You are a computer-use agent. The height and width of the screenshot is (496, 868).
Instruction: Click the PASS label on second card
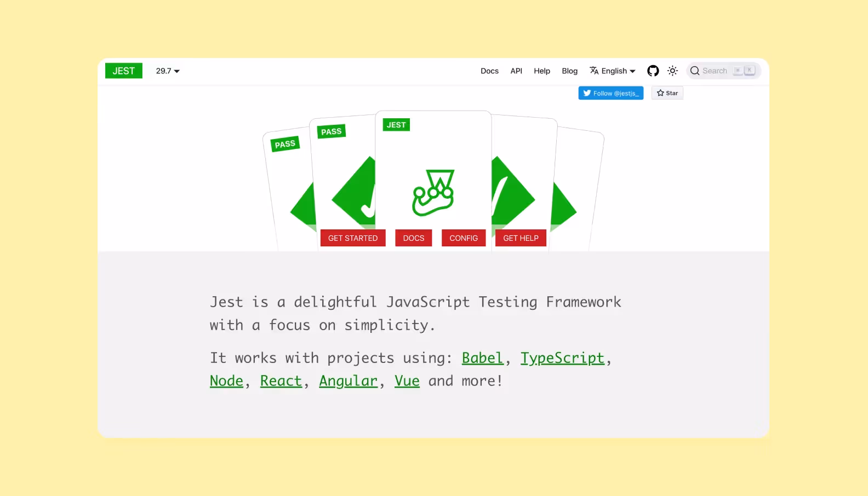point(331,131)
